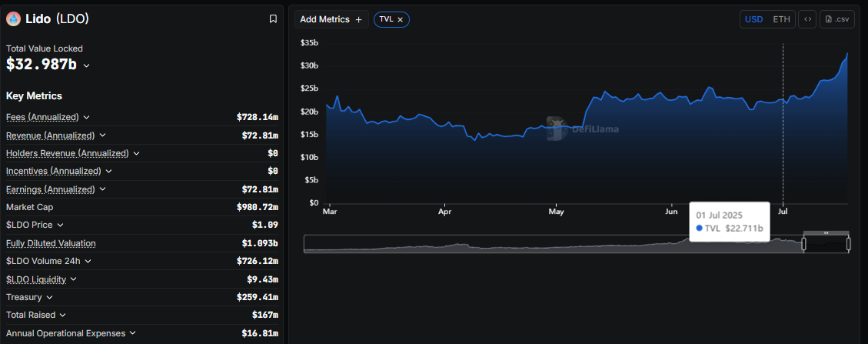This screenshot has height=344, width=868.
Task: Expand Revenue (Annualized) details
Action: [x=102, y=135]
